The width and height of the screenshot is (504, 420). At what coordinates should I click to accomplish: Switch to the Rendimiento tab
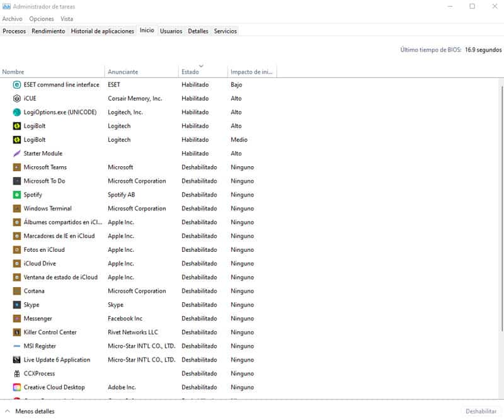click(x=49, y=31)
